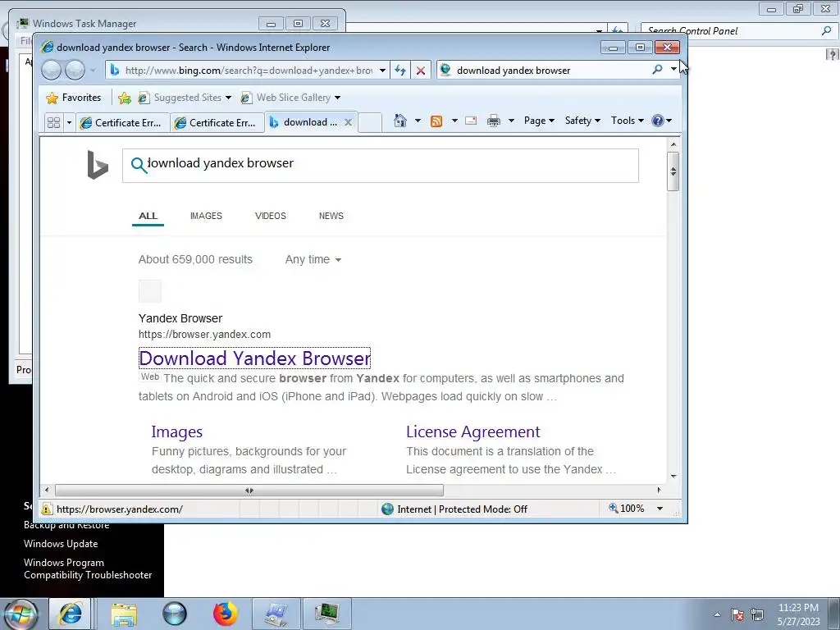
Task: Select the NEWS results tab
Action: [331, 216]
